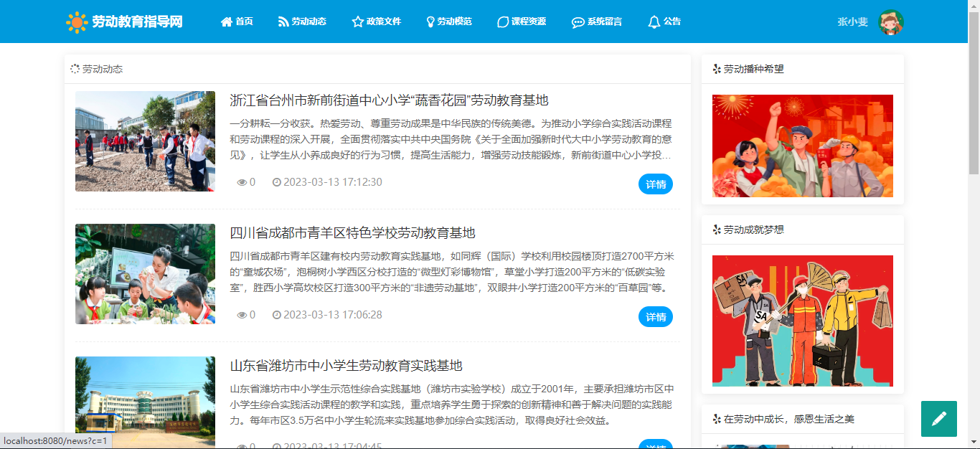Click the bell icon beside 公告
Viewport: 980px width, 449px height.
pos(654,22)
